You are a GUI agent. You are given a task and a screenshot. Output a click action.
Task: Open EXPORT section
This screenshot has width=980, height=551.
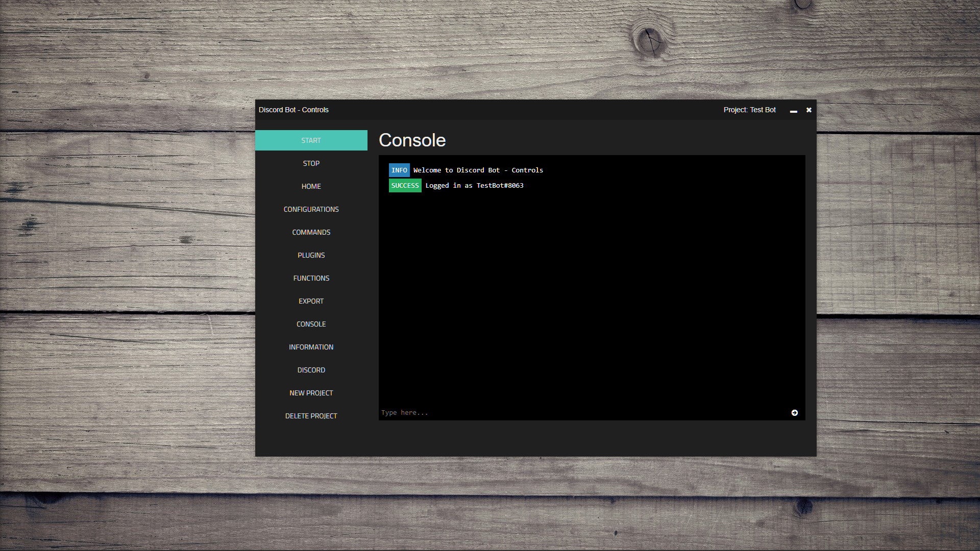pyautogui.click(x=311, y=301)
